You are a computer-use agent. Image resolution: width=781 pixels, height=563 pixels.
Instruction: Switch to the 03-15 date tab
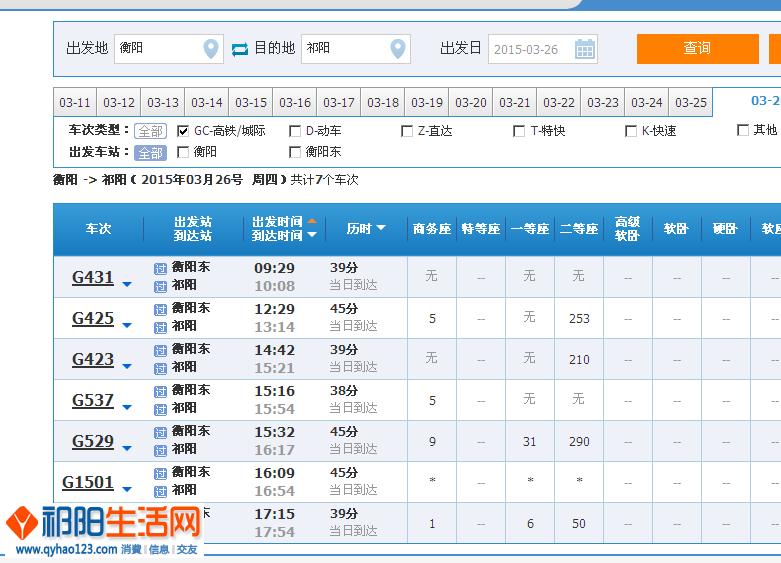pyautogui.click(x=251, y=102)
